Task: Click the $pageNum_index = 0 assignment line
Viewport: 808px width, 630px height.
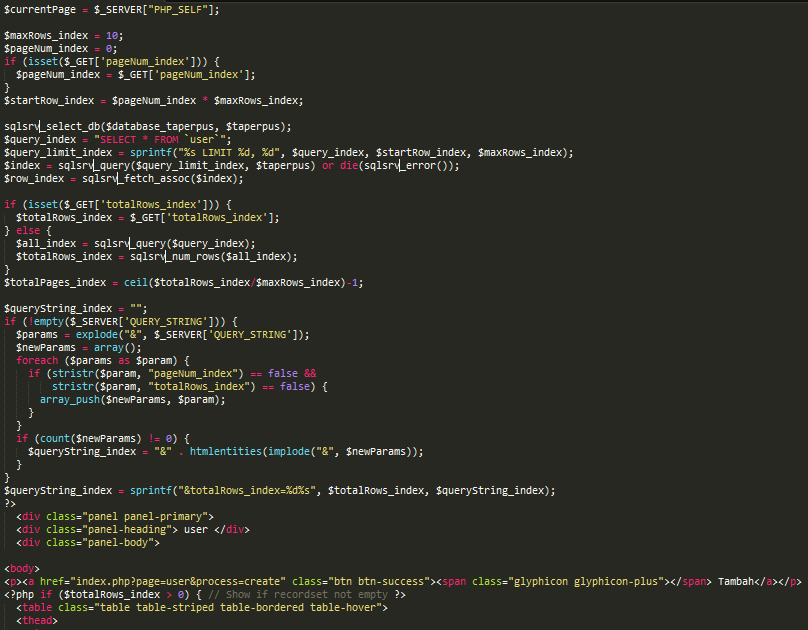Action: pos(60,48)
